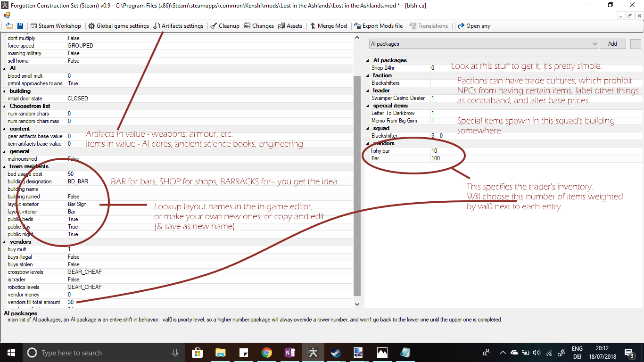Open a mod file with the folder icon
Viewport: 644px width, 362px height.
pyautogui.click(x=9, y=26)
